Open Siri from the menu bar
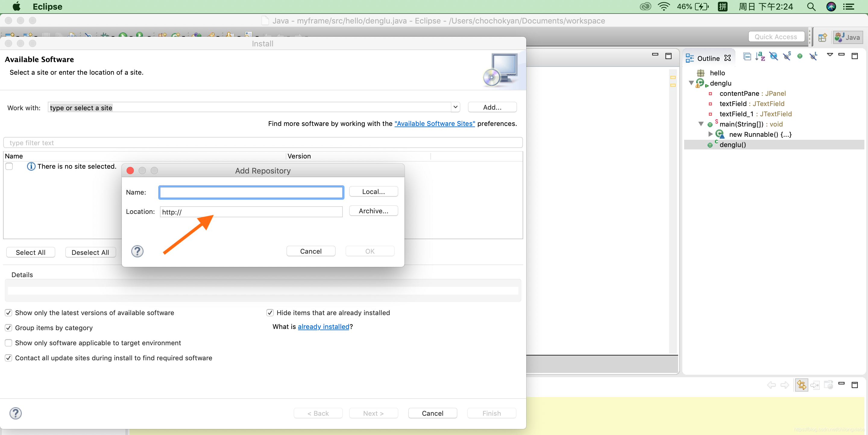 click(x=831, y=7)
